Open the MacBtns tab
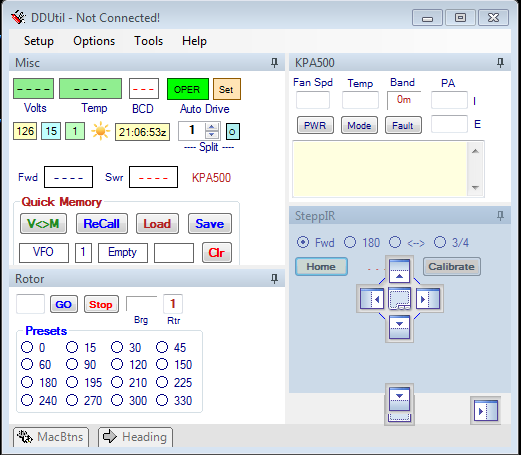Image resolution: width=521 pixels, height=455 pixels. tap(51, 437)
